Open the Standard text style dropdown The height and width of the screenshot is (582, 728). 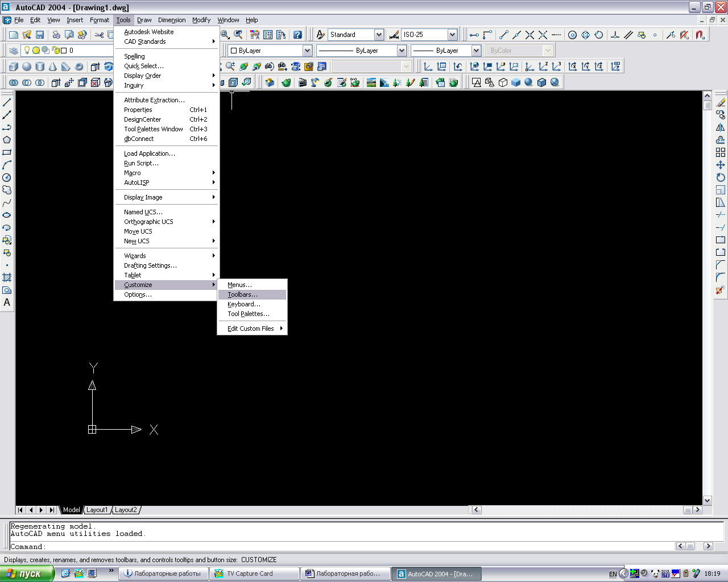[x=379, y=35]
